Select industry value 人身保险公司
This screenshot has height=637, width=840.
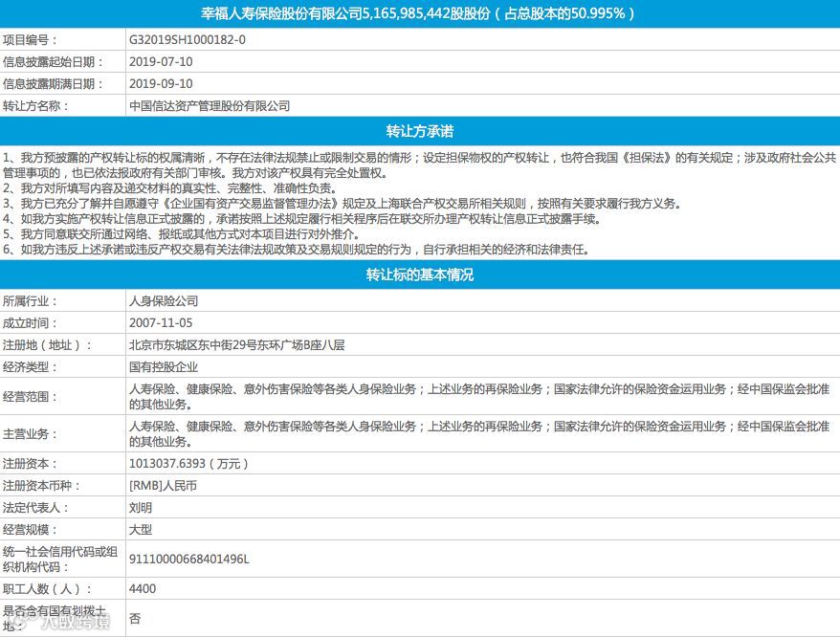(x=164, y=301)
